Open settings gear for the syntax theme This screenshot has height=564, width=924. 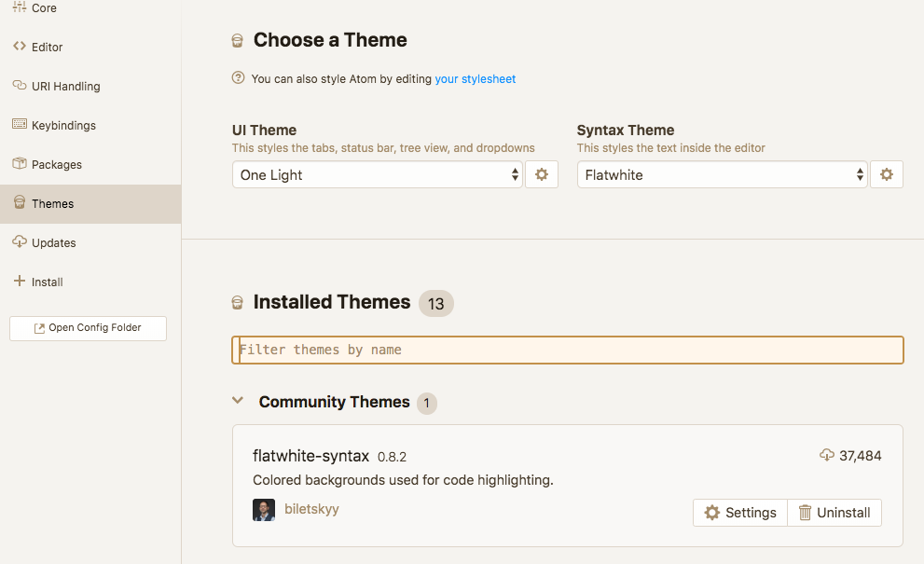(887, 174)
